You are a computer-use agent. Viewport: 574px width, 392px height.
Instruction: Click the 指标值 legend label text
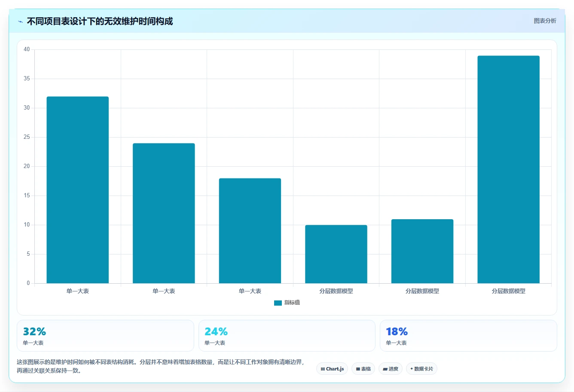pos(292,303)
